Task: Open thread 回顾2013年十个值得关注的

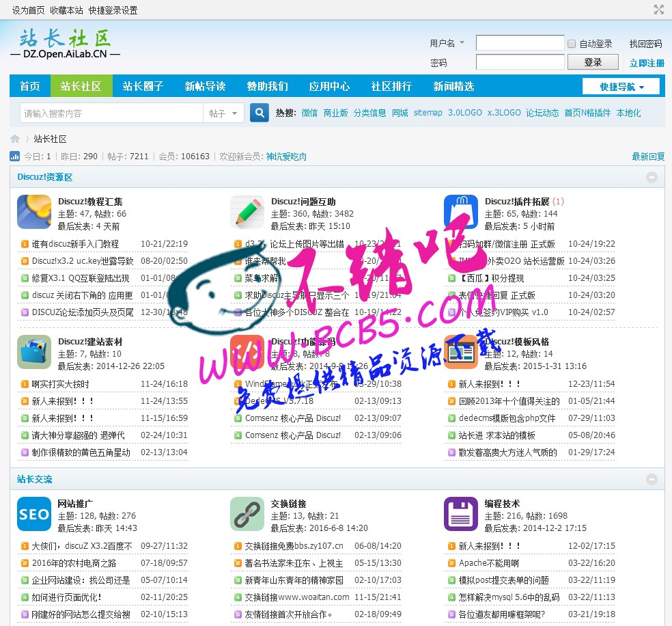Action: (x=509, y=401)
